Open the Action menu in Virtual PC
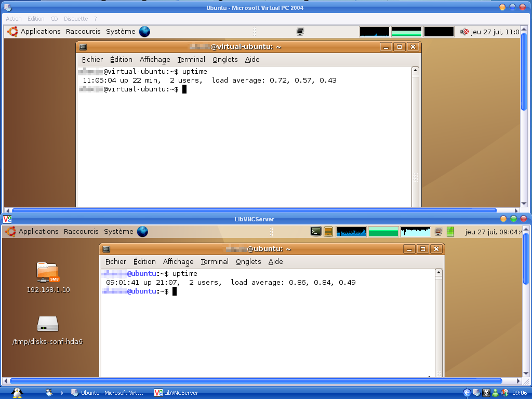 point(14,19)
